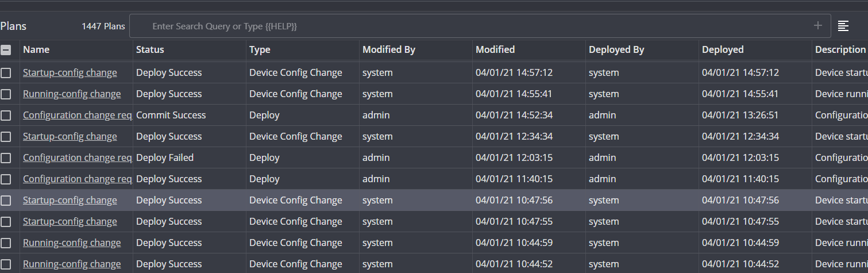Tick the checkbox for the Commit Success row
Screen dimensions: 868x273
(6, 116)
